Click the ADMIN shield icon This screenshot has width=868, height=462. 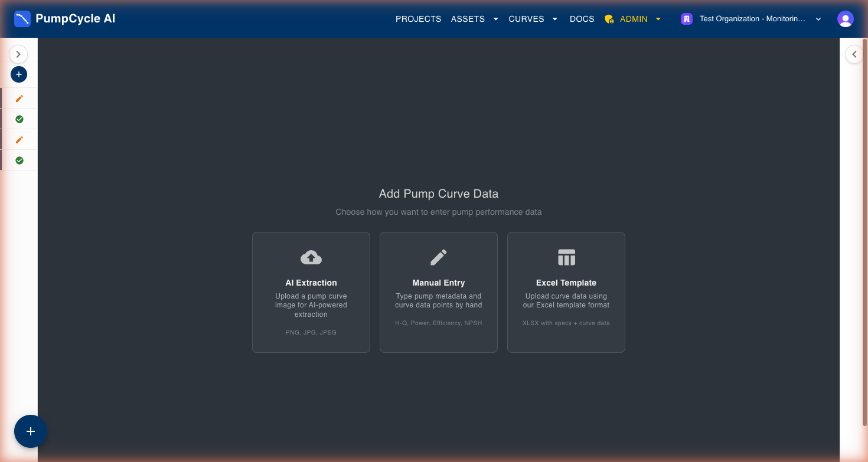tap(609, 19)
